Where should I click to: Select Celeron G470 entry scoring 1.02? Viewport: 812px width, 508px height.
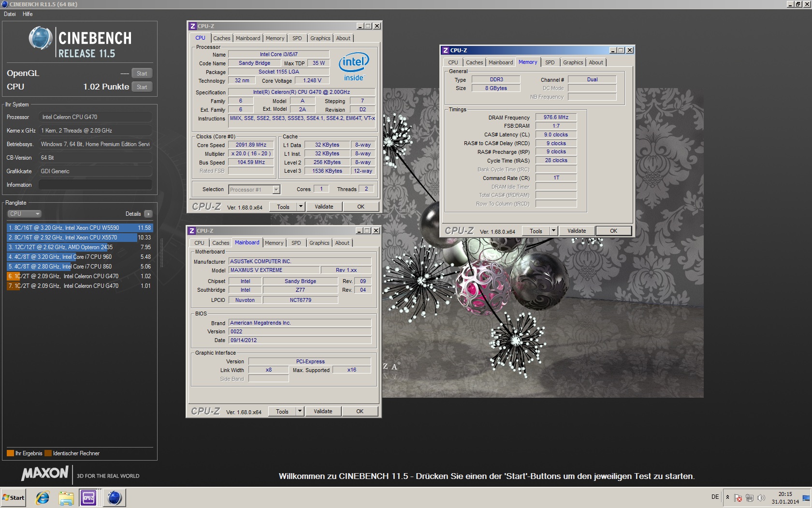pyautogui.click(x=80, y=276)
